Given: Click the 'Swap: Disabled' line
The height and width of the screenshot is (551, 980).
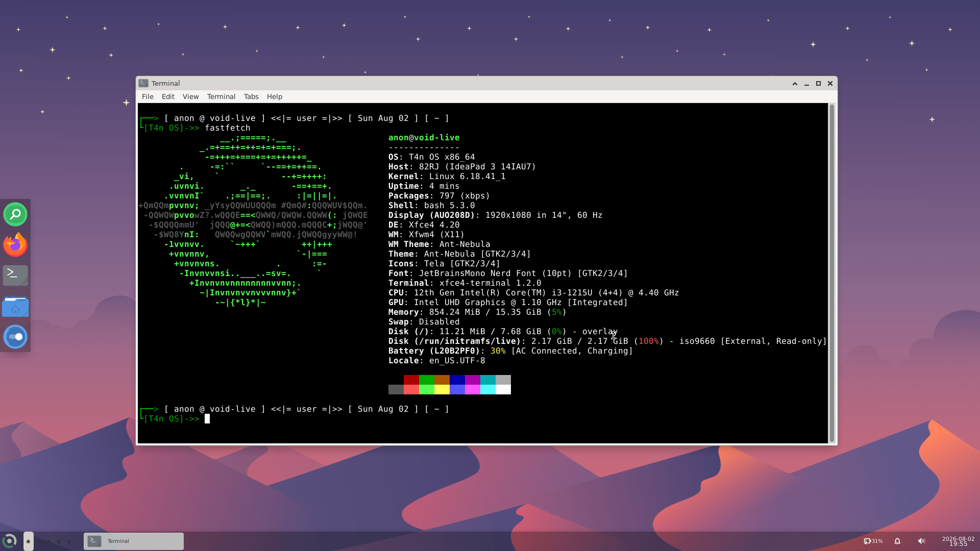Looking at the screenshot, I should (x=424, y=322).
